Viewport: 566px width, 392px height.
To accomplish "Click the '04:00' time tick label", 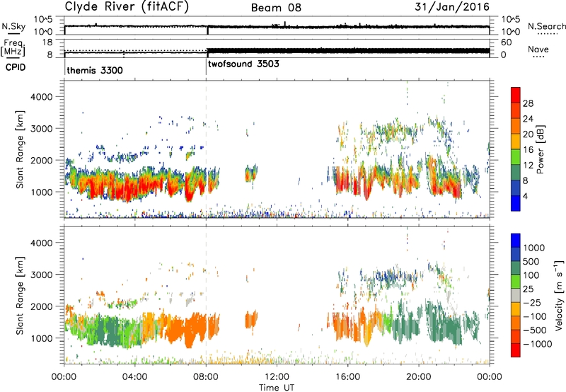I will pos(134,376).
